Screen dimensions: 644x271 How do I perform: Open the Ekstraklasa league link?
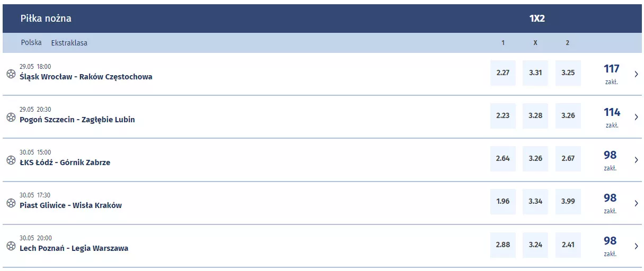69,43
